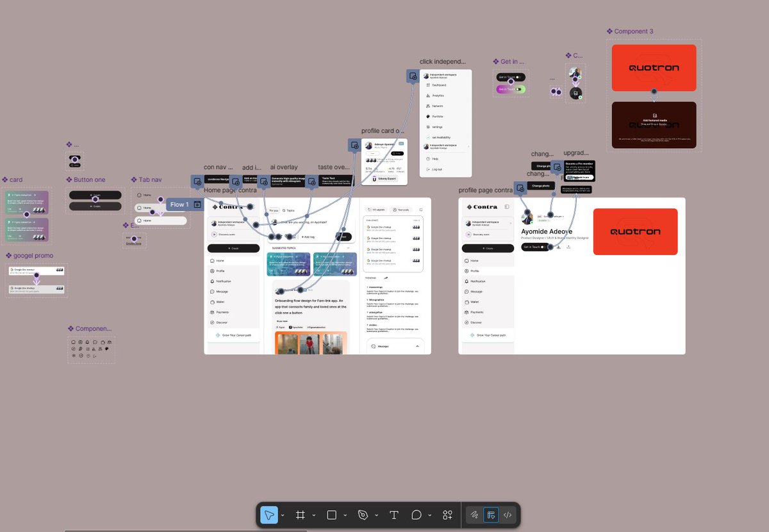769x532 pixels.
Task: Expand Messages panel chevron in Home frame
Action: [417, 346]
